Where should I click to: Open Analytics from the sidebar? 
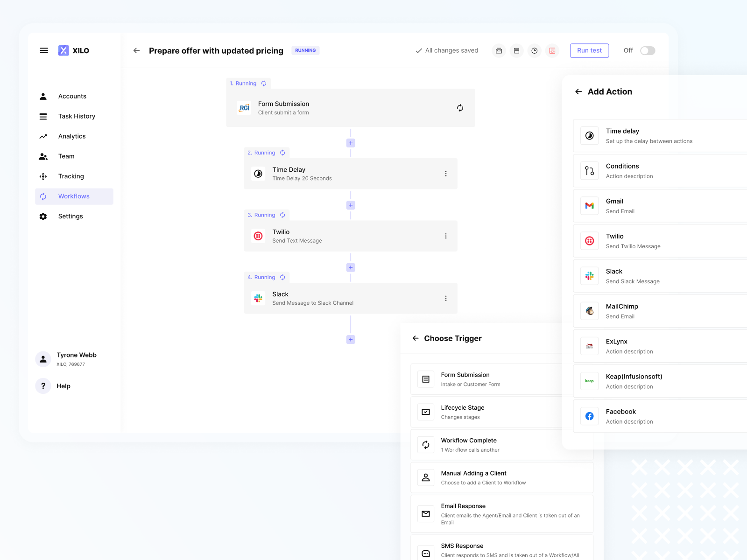(71, 136)
